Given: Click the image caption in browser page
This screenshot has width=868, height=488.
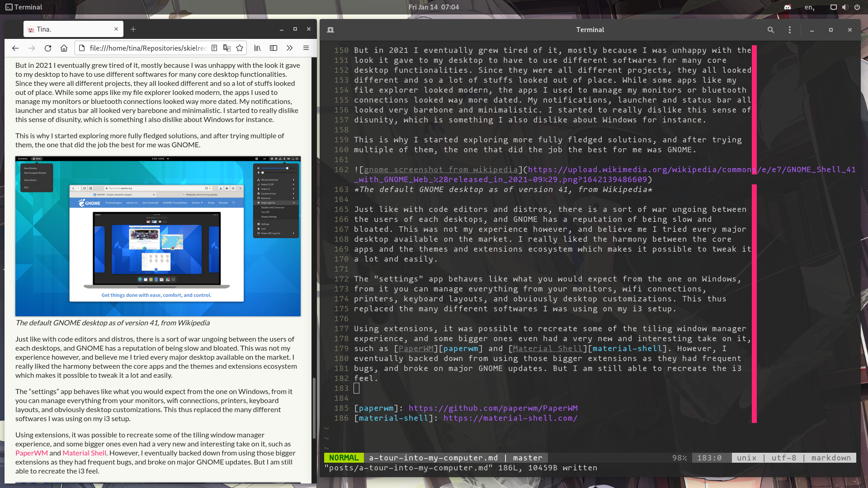Looking at the screenshot, I should [x=113, y=323].
